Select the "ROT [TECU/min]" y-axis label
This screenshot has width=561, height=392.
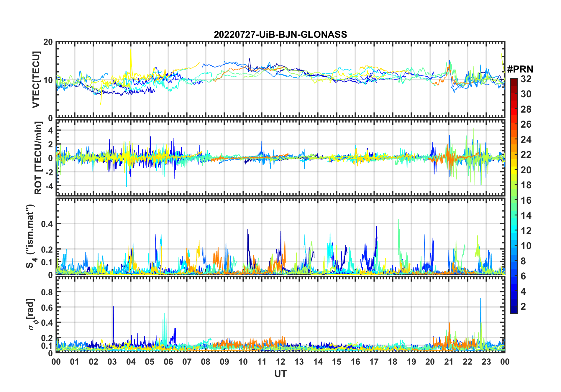coord(38,158)
